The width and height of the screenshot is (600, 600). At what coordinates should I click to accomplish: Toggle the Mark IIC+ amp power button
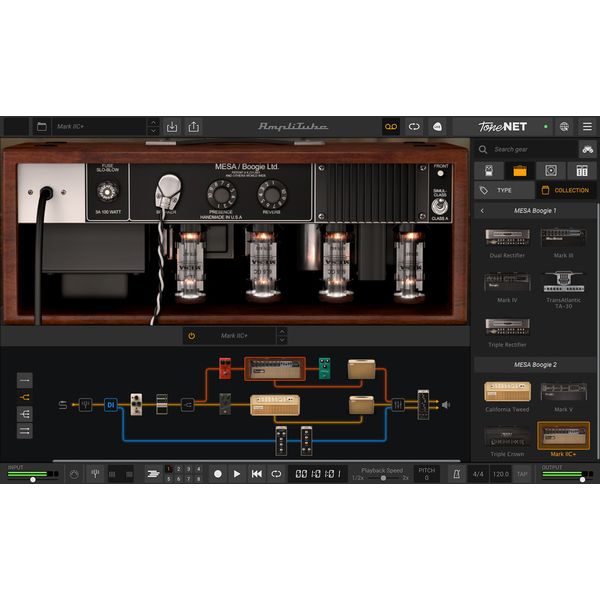pyautogui.click(x=191, y=336)
